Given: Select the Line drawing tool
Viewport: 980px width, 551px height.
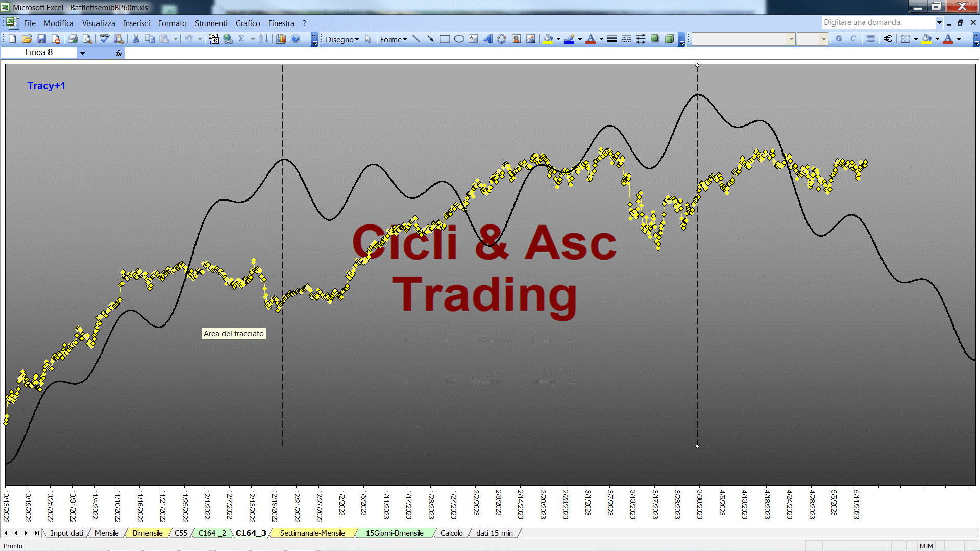Looking at the screenshot, I should coord(416,39).
